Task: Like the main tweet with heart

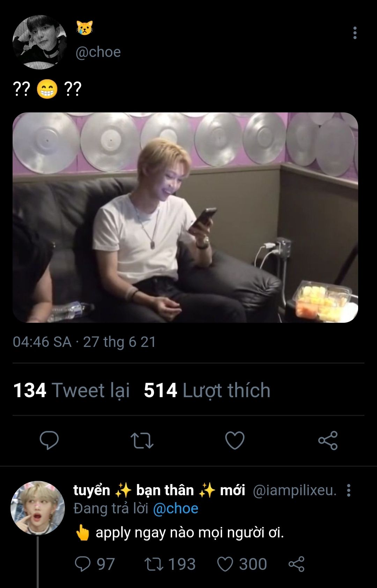Action: tap(235, 440)
